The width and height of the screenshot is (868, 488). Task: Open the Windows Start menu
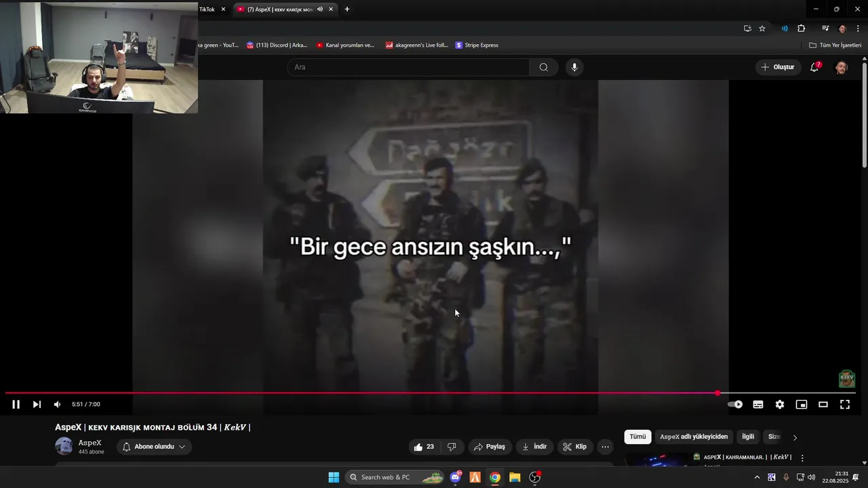(334, 477)
